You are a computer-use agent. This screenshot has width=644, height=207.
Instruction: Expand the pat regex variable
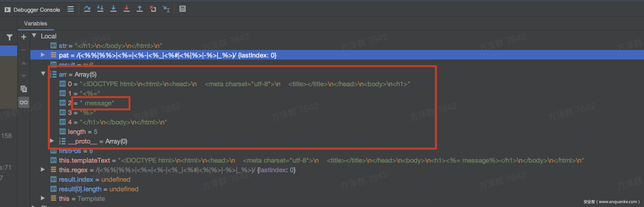click(43, 55)
